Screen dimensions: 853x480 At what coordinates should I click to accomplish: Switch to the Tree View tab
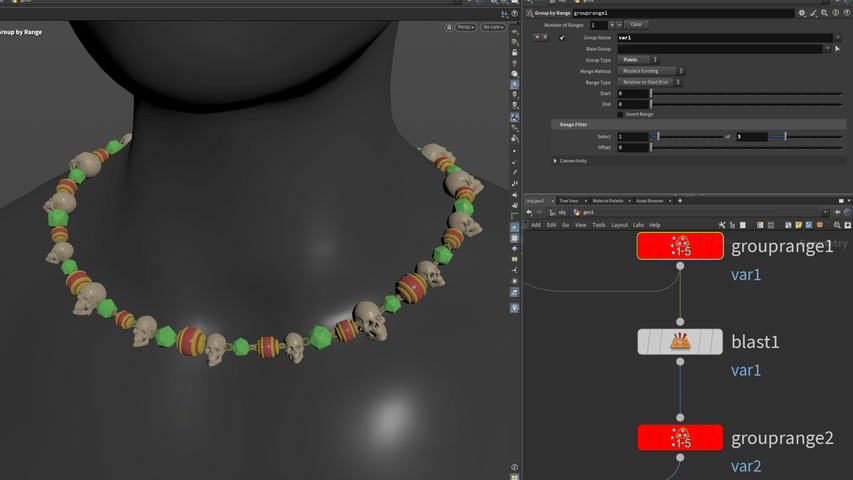[x=568, y=201]
